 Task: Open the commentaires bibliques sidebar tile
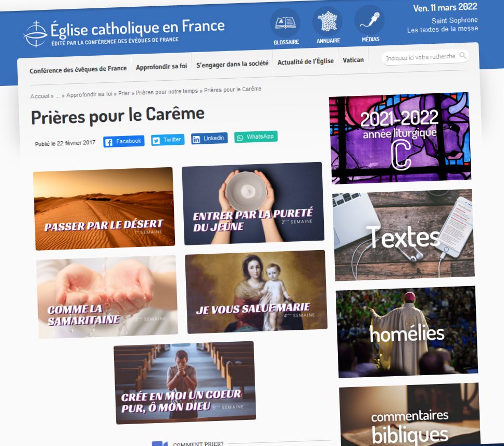pyautogui.click(x=410, y=415)
